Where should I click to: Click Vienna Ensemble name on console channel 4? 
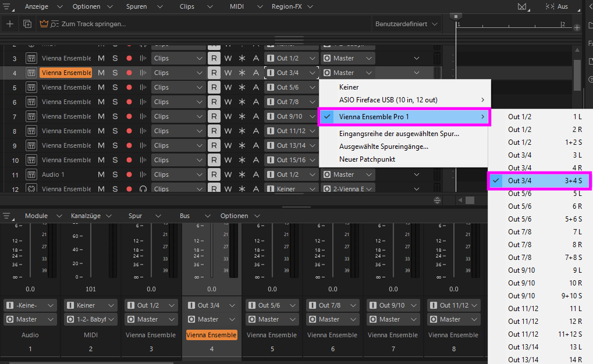coord(211,335)
